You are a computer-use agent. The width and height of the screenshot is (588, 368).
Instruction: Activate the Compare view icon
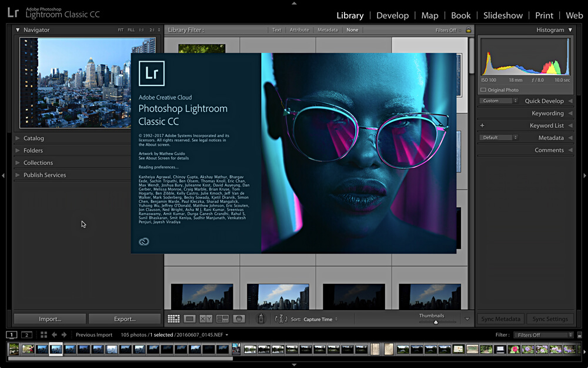206,319
